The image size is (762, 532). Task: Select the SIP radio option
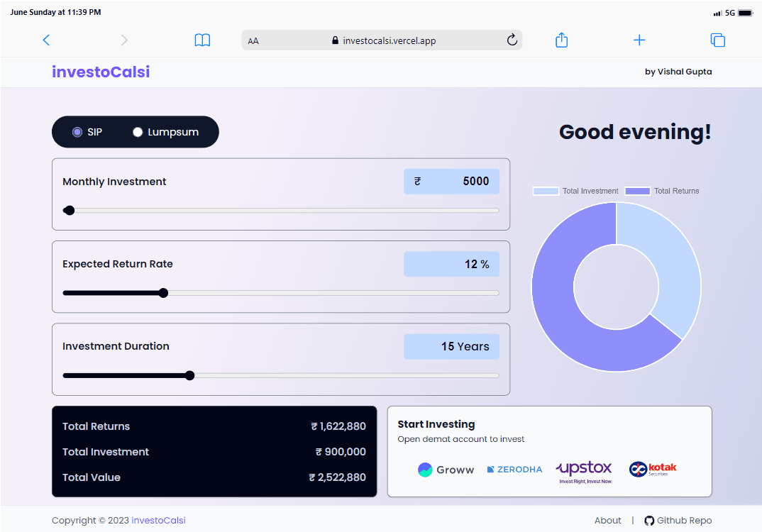coord(78,132)
